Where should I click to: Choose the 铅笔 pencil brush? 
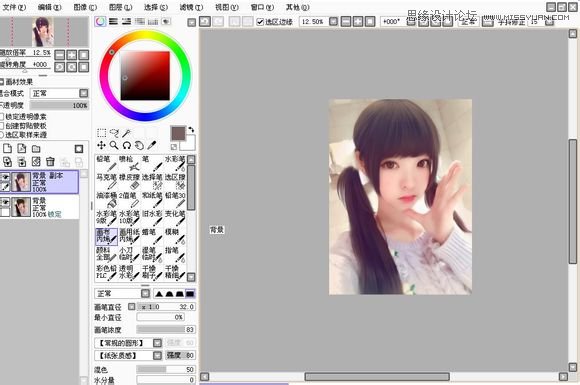pyautogui.click(x=107, y=163)
